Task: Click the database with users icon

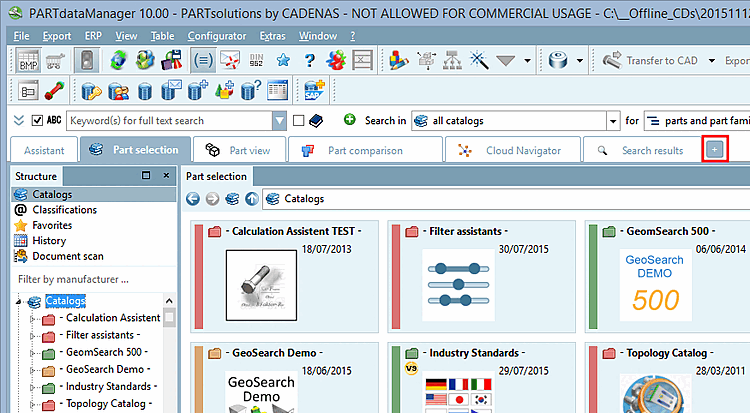Action: coord(118,90)
